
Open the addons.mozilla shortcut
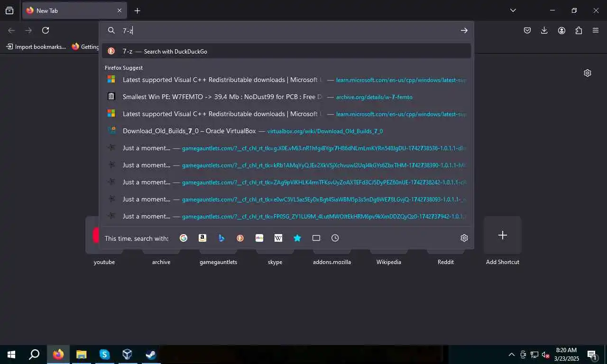click(332, 262)
